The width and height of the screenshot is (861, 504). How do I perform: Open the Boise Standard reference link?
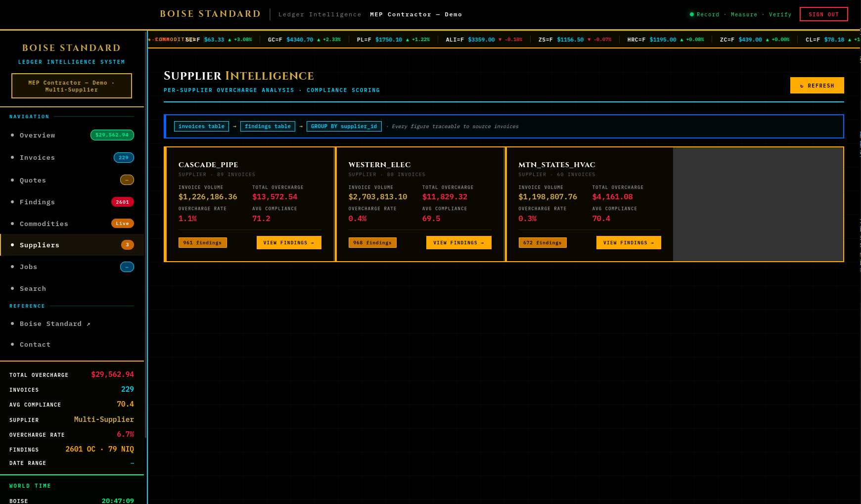click(x=72, y=323)
